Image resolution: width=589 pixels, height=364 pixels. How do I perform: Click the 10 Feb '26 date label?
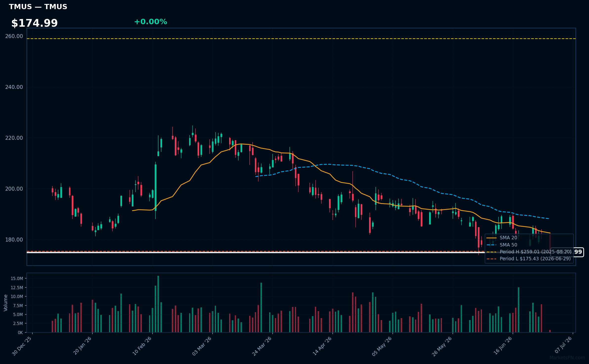(142, 346)
